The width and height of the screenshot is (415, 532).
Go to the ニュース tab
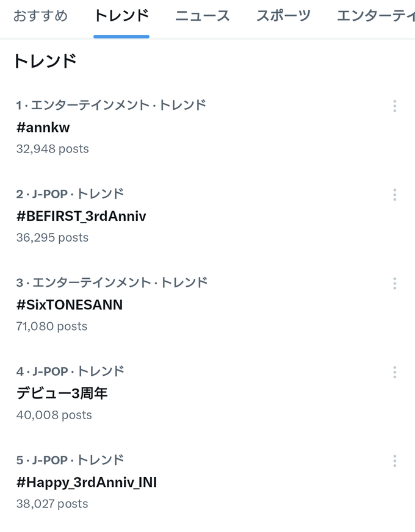click(x=202, y=16)
